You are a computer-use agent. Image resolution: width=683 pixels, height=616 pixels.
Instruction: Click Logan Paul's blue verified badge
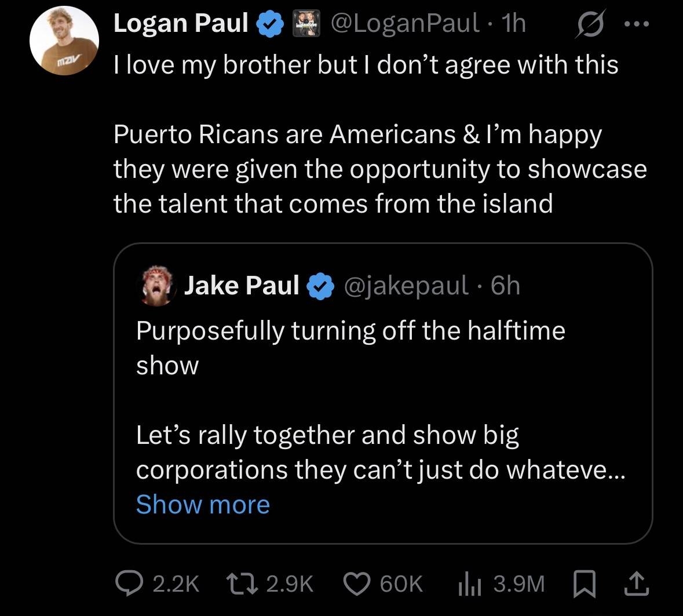271,24
